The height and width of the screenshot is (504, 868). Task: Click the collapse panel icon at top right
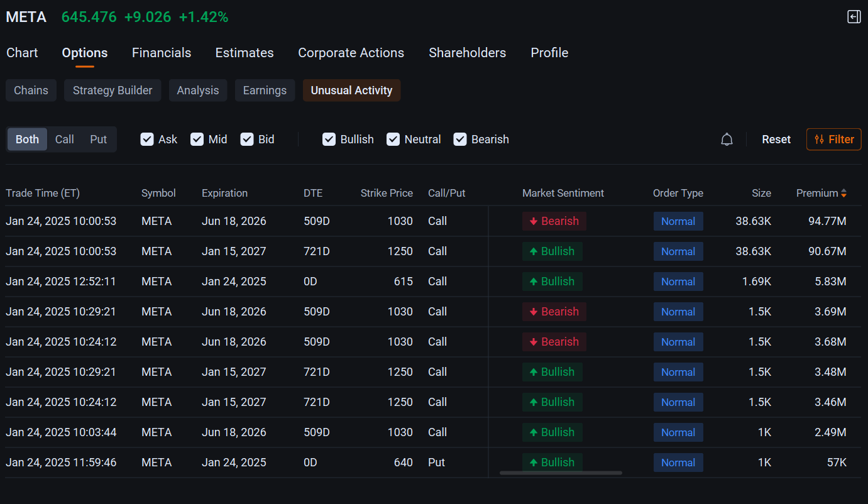[854, 17]
